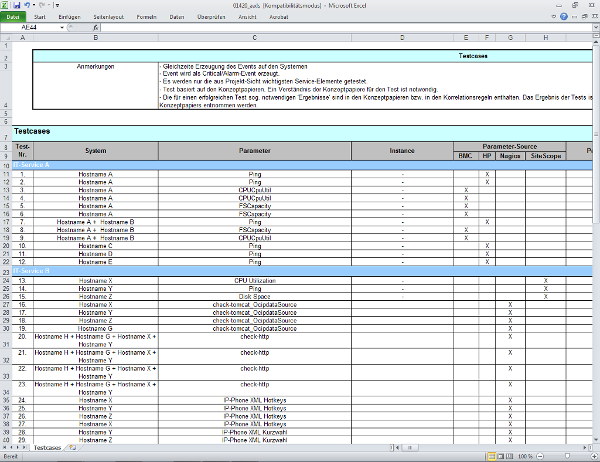Open Excel Help via question mark icon
This screenshot has width=600, height=462.
pos(565,18)
